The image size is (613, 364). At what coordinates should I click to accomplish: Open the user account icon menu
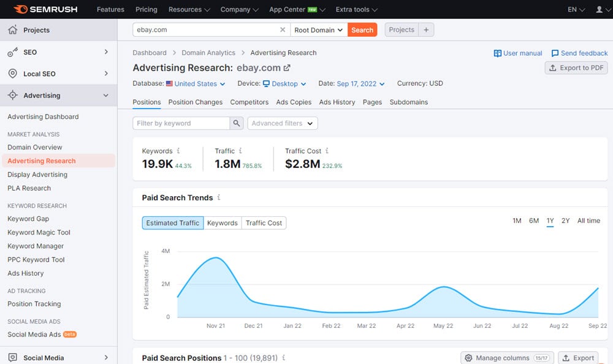coord(599,10)
